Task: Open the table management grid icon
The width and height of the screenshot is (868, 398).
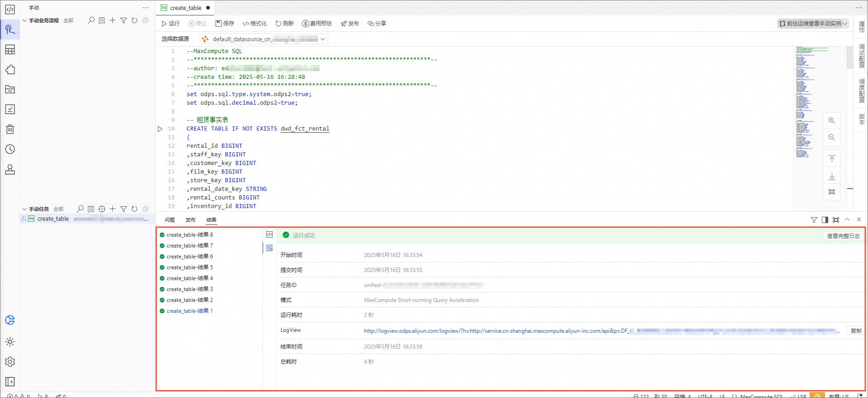Action: 10,49
